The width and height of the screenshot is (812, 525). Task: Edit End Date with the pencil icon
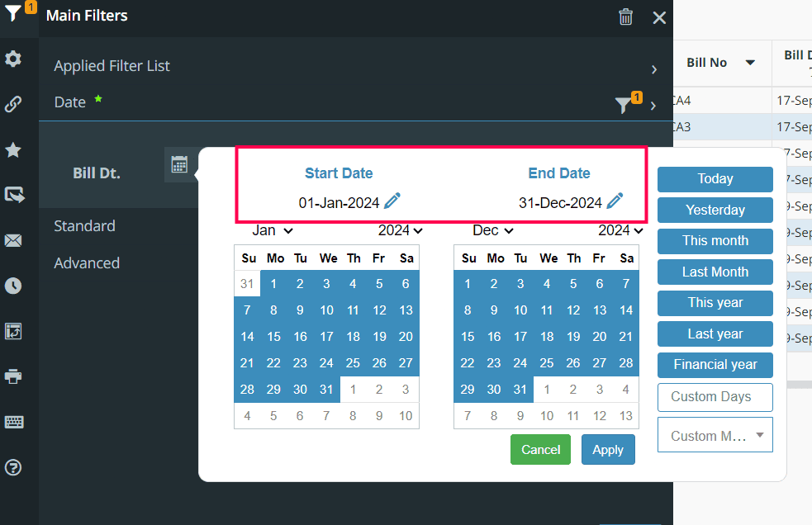[x=615, y=201]
